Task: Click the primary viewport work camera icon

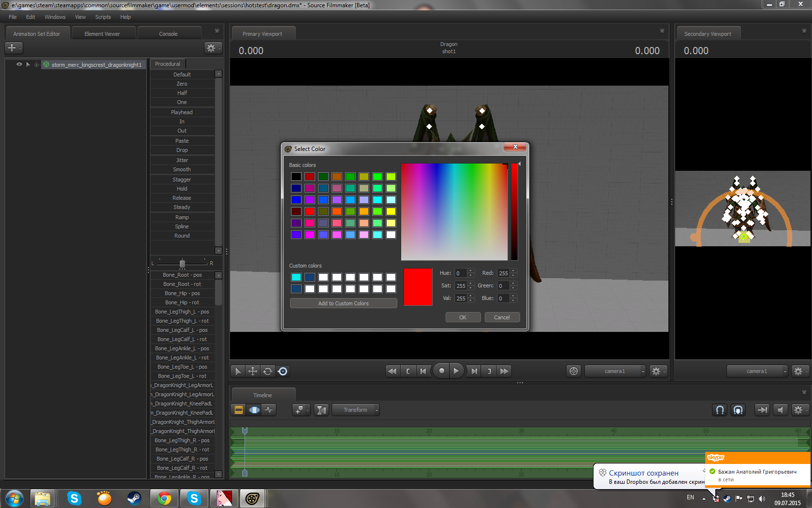Action: click(x=574, y=371)
